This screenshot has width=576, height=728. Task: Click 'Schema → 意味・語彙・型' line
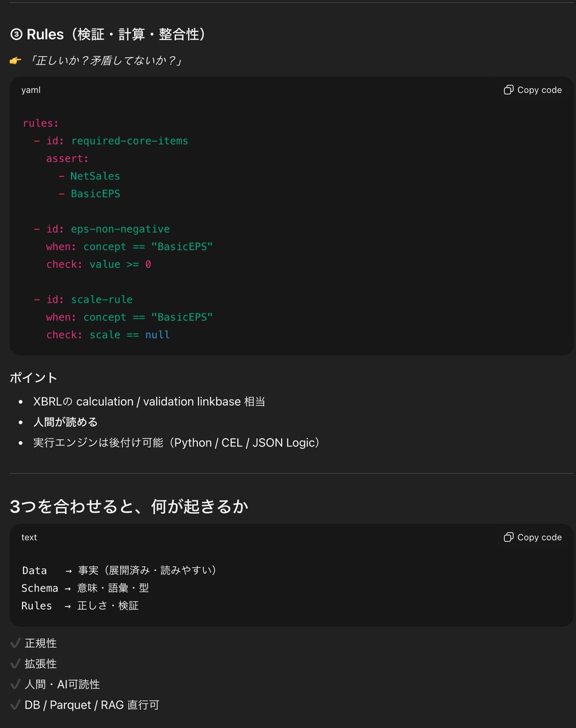(85, 588)
